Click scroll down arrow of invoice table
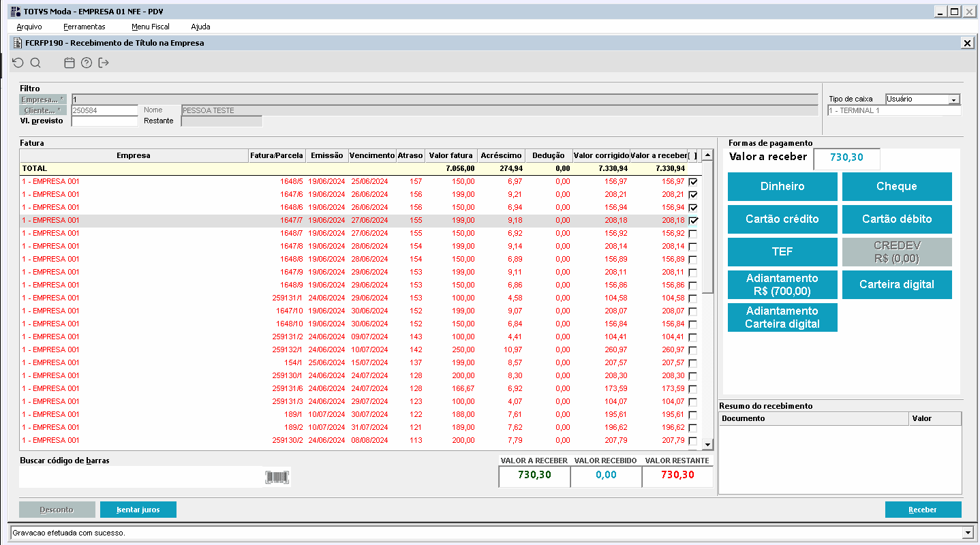Image resolution: width=980 pixels, height=545 pixels. pos(707,444)
